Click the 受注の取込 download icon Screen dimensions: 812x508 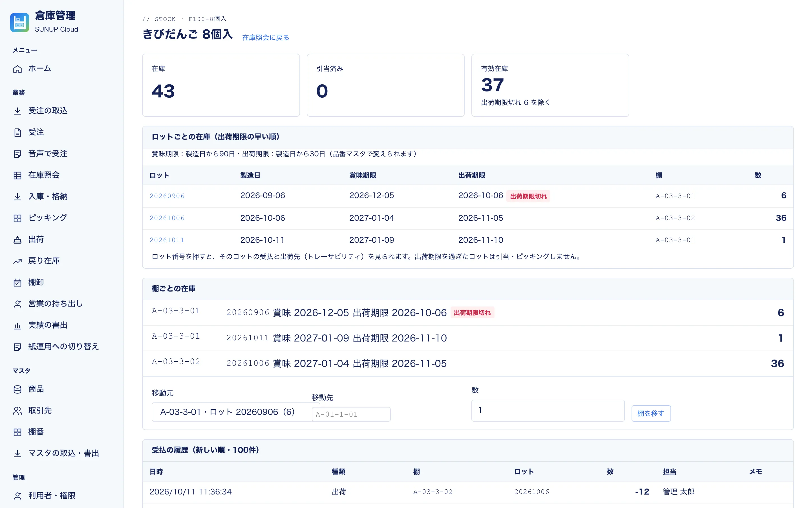[x=17, y=111]
